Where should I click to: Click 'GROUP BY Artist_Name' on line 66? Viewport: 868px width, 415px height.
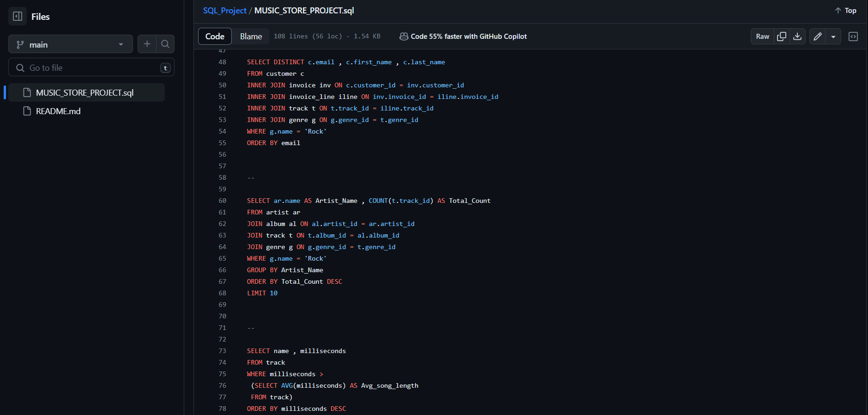pos(285,270)
